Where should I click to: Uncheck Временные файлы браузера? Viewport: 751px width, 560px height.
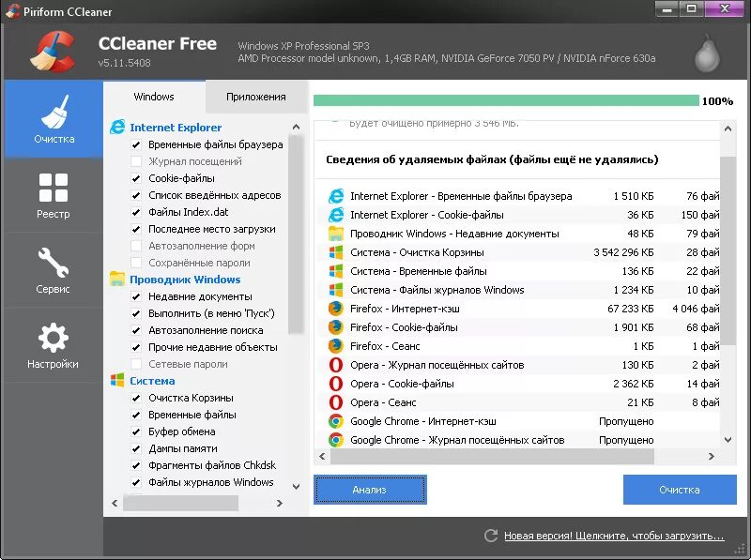(136, 144)
